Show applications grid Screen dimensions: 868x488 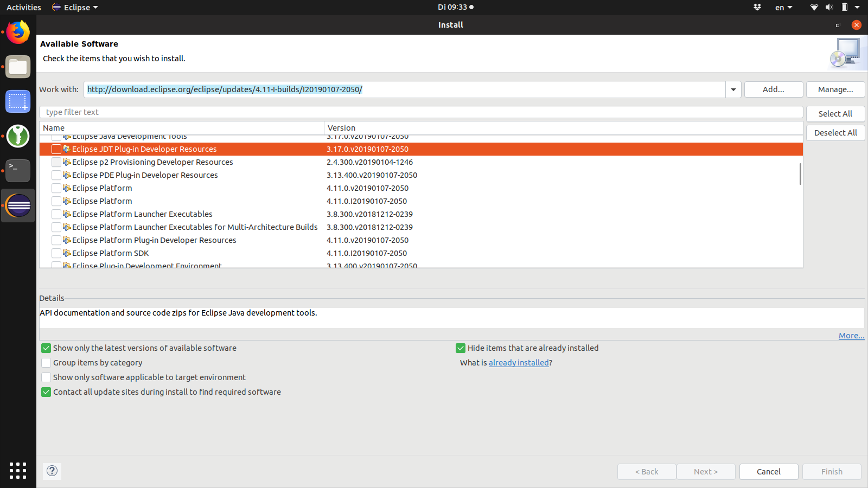(x=18, y=470)
